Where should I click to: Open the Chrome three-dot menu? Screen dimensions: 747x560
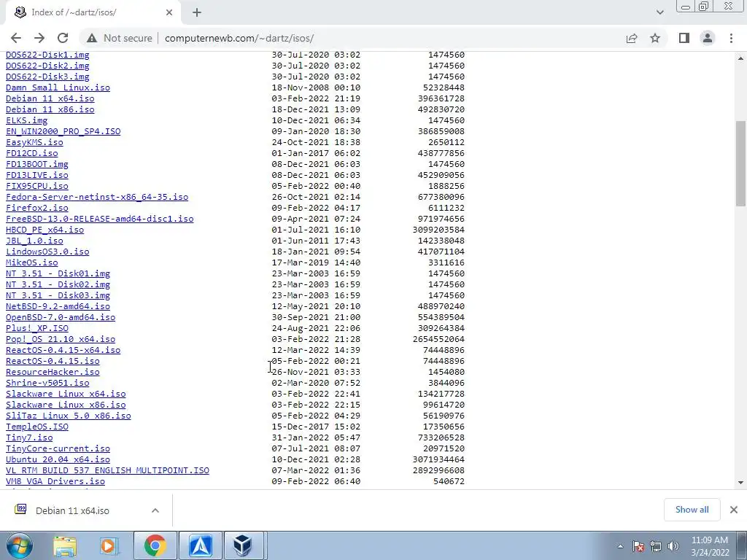coord(731,38)
